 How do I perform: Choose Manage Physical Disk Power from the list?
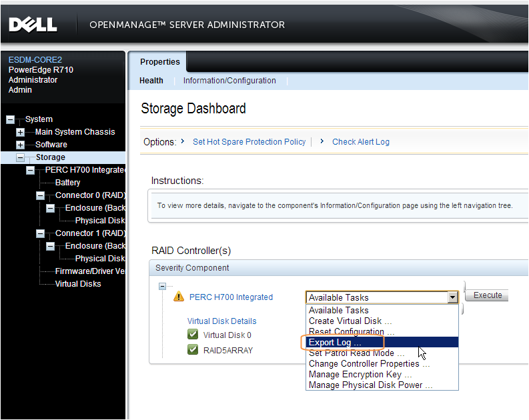pos(382,385)
